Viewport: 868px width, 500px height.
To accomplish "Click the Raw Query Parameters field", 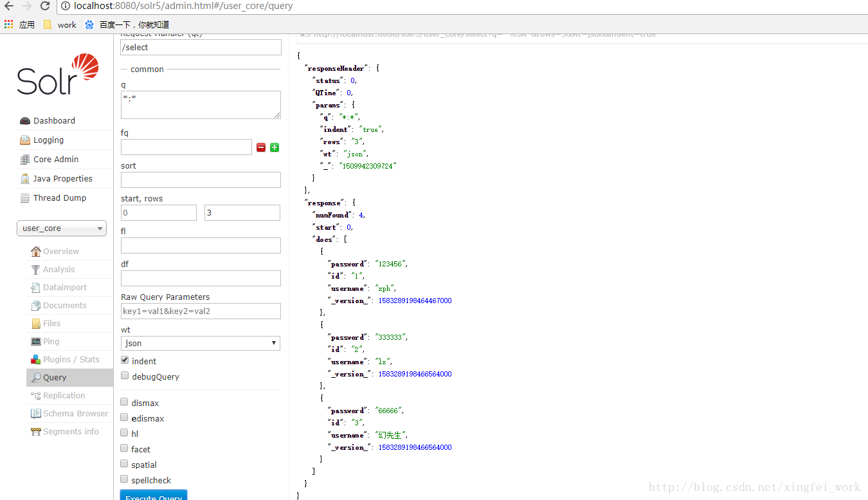I will pos(201,311).
